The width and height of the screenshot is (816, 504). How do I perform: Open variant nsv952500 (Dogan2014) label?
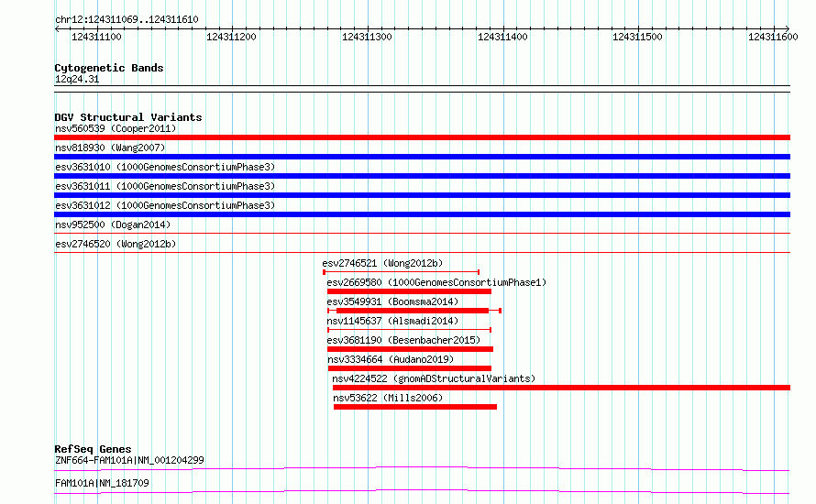point(113,225)
